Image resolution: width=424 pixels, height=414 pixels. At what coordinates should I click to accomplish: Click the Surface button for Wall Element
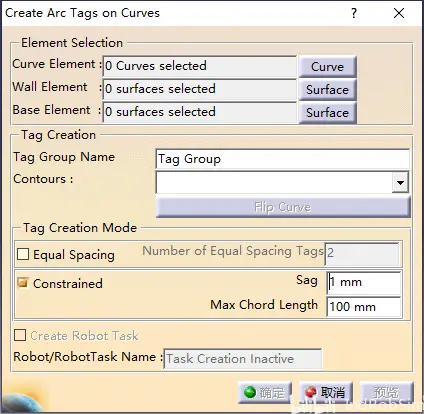coord(327,89)
